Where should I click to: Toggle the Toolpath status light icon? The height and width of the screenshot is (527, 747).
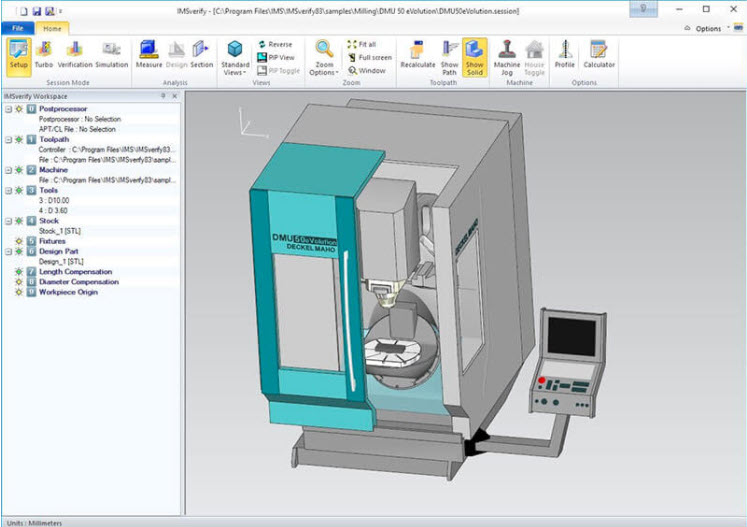pyautogui.click(x=19, y=140)
